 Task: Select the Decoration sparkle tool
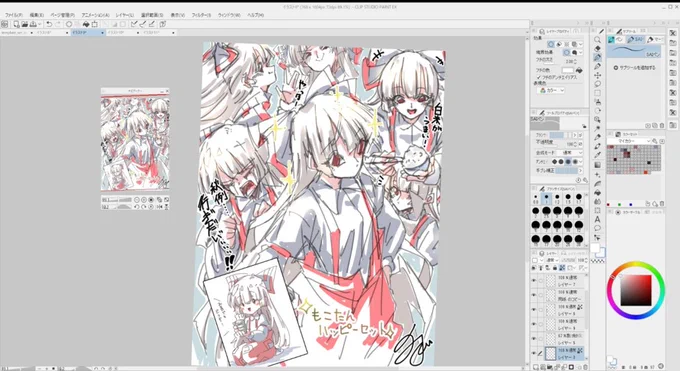(x=598, y=174)
